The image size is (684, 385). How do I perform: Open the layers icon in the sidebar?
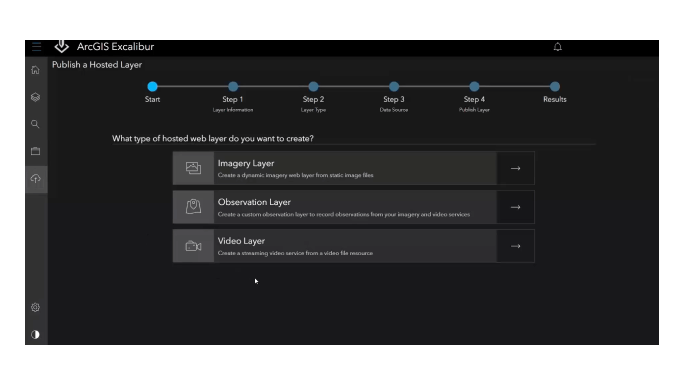click(35, 97)
